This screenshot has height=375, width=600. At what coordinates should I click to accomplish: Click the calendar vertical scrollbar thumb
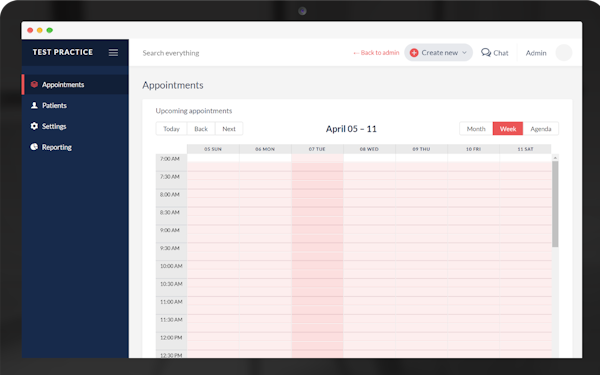[x=555, y=204]
